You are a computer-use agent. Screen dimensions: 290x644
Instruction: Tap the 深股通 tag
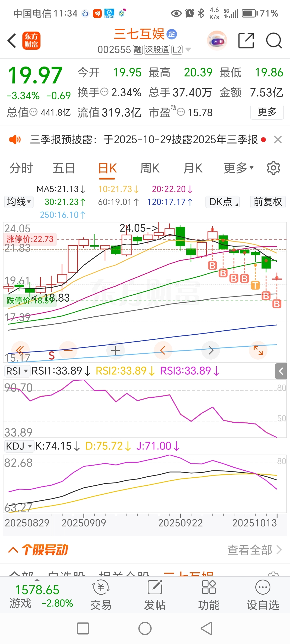[157, 50]
